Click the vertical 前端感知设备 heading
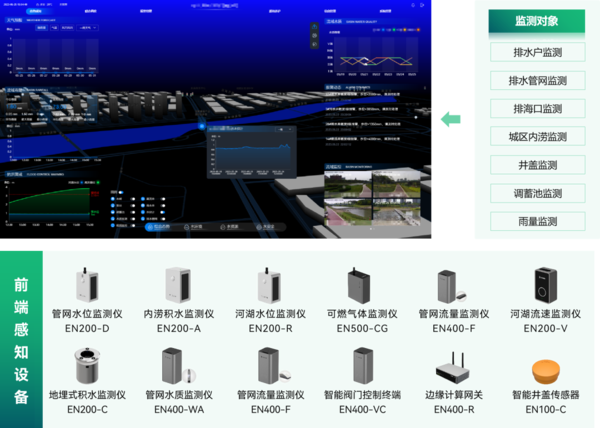The height and width of the screenshot is (428, 600). [21, 340]
